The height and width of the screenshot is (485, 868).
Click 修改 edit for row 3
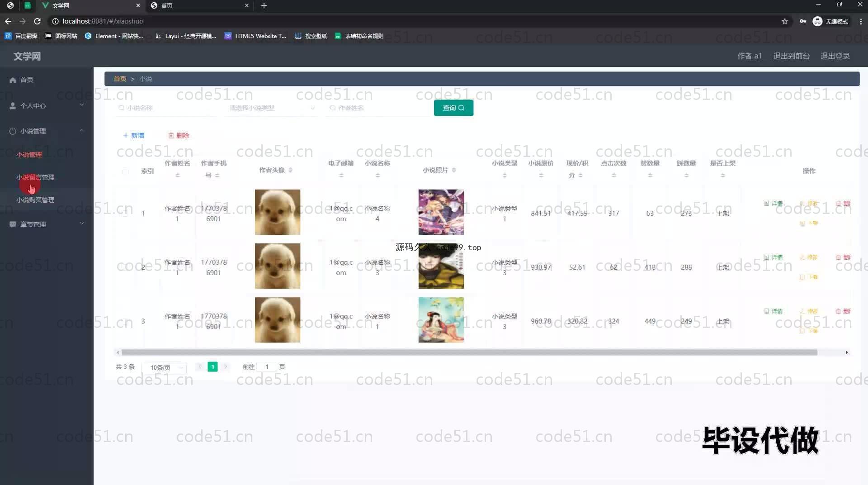[x=809, y=311]
